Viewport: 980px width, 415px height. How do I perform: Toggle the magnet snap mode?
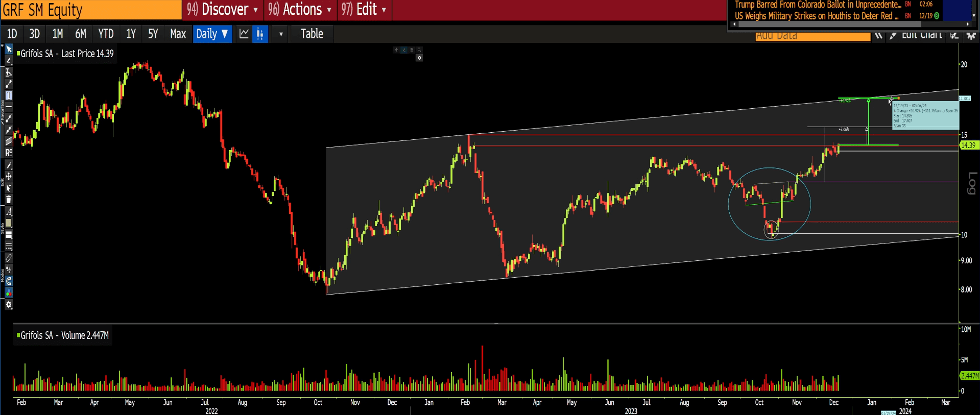(x=9, y=281)
